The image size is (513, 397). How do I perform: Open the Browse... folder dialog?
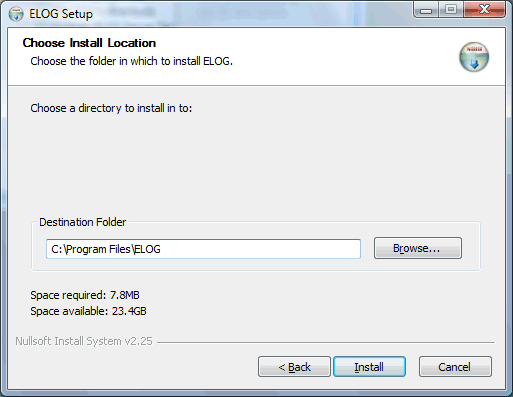(418, 248)
